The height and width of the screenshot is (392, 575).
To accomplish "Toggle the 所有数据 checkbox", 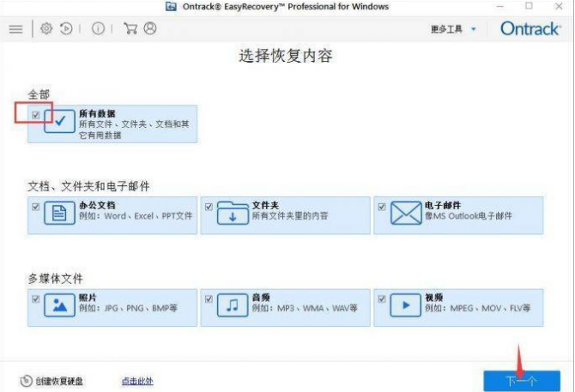I will coord(35,115).
